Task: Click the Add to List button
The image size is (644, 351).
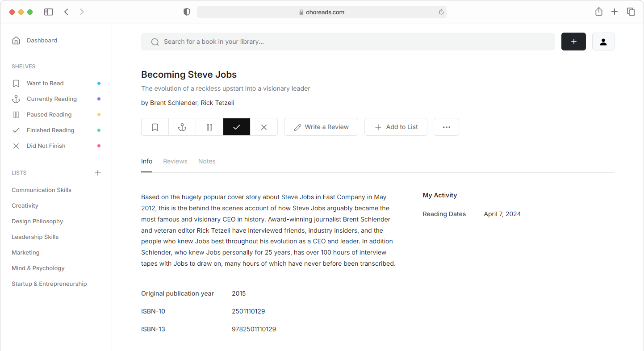Action: coord(396,127)
